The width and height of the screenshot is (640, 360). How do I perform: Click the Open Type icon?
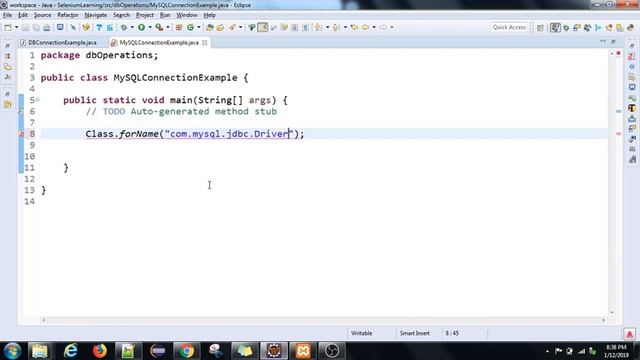(209, 27)
